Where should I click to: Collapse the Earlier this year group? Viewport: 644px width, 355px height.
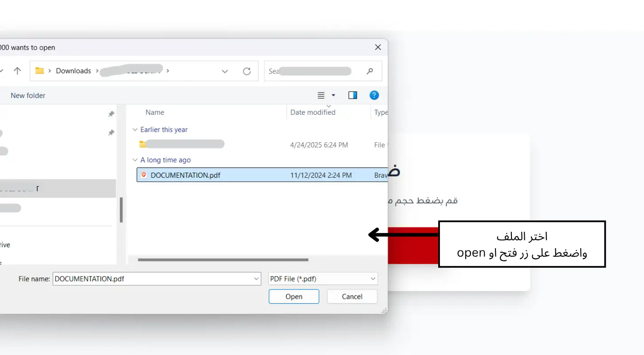(x=135, y=130)
